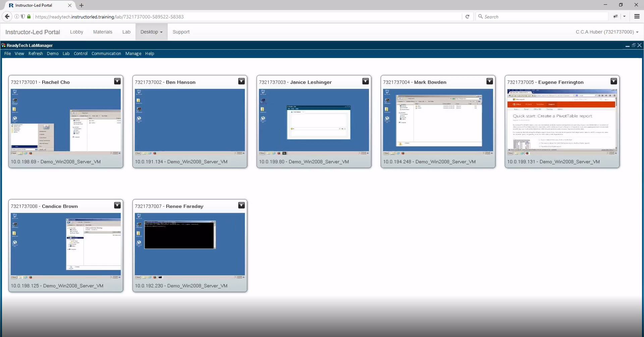
Task: Open Rachel Cho's machine dropdown arrow
Action: point(117,81)
